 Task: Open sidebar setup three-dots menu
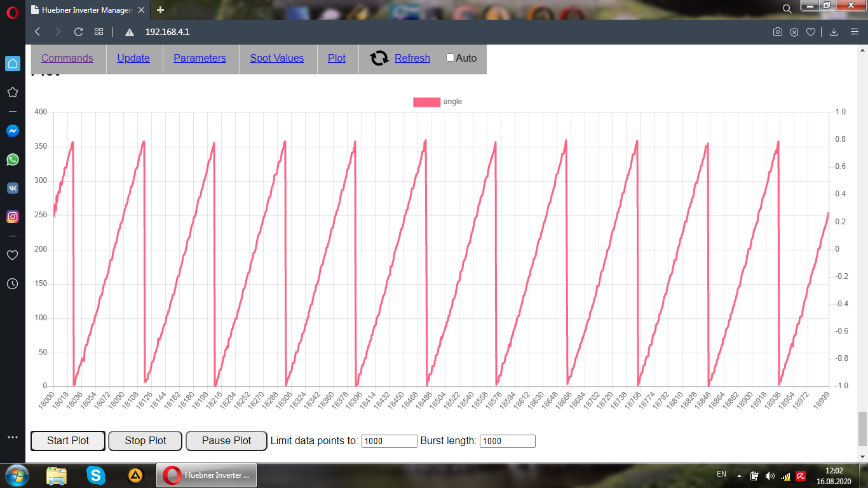pyautogui.click(x=13, y=437)
